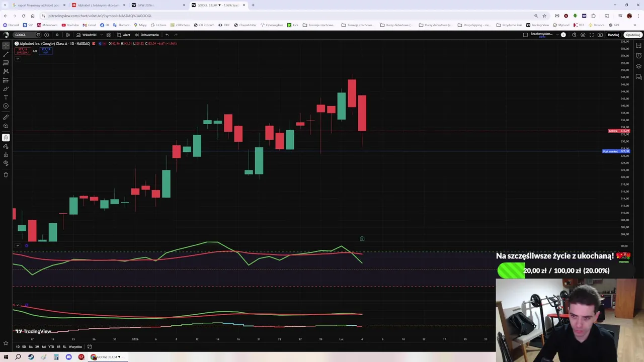Toggle lock all drawings
644x362 pixels.
[6, 154]
